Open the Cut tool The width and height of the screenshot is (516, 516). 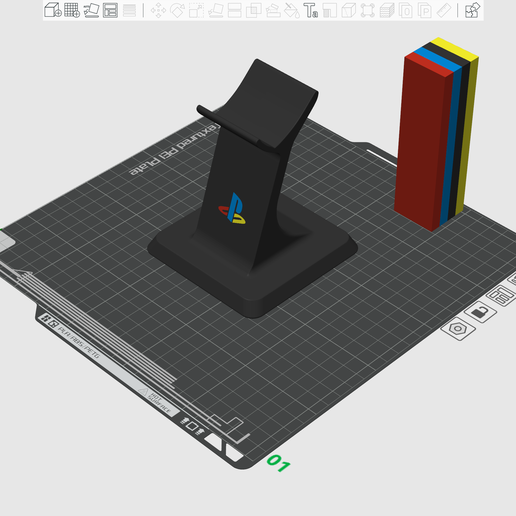pos(234,10)
